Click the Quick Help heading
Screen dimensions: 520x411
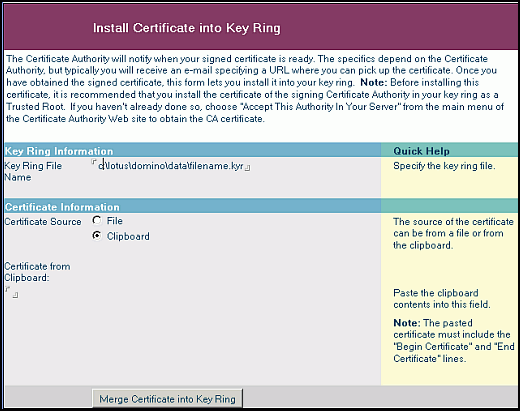[x=421, y=151]
